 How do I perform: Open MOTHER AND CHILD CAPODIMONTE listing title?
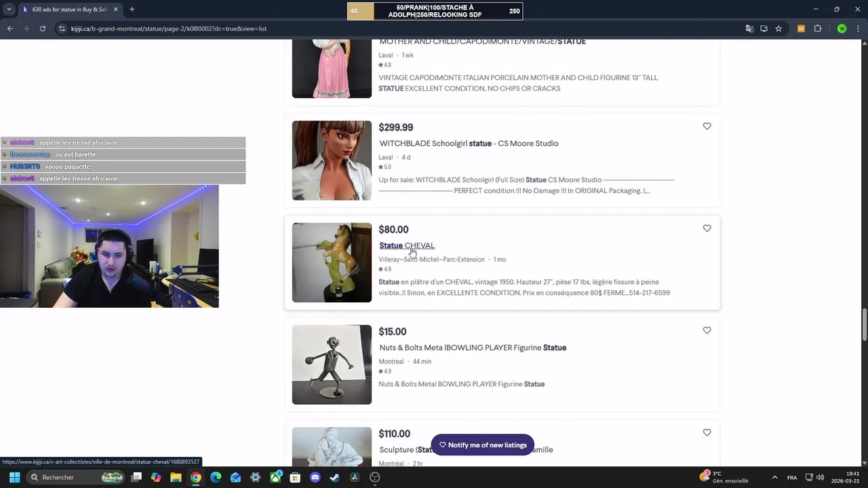click(482, 41)
